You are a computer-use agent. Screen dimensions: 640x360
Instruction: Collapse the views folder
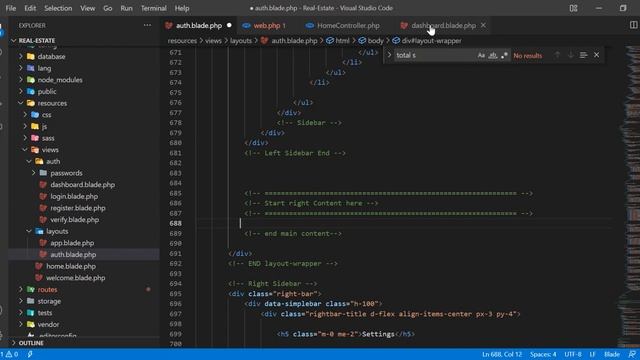pos(50,150)
